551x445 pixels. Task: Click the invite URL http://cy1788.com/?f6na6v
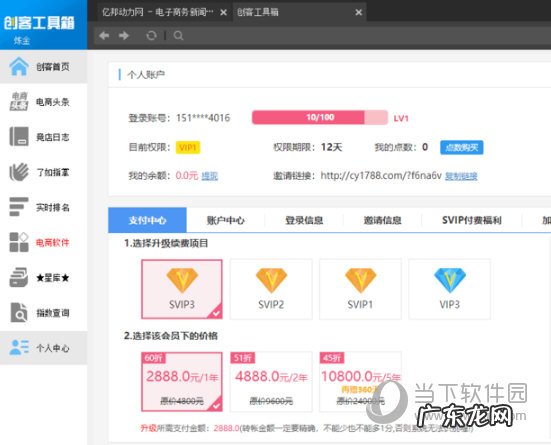(x=381, y=175)
